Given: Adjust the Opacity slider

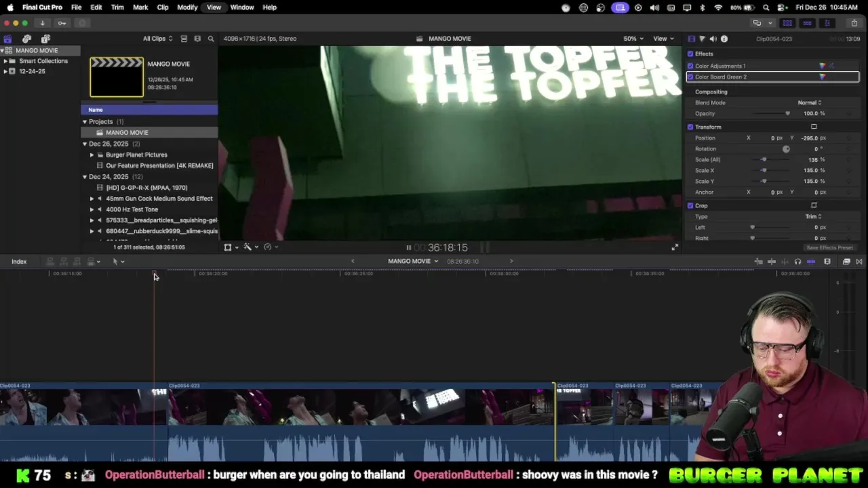Looking at the screenshot, I should [x=787, y=113].
